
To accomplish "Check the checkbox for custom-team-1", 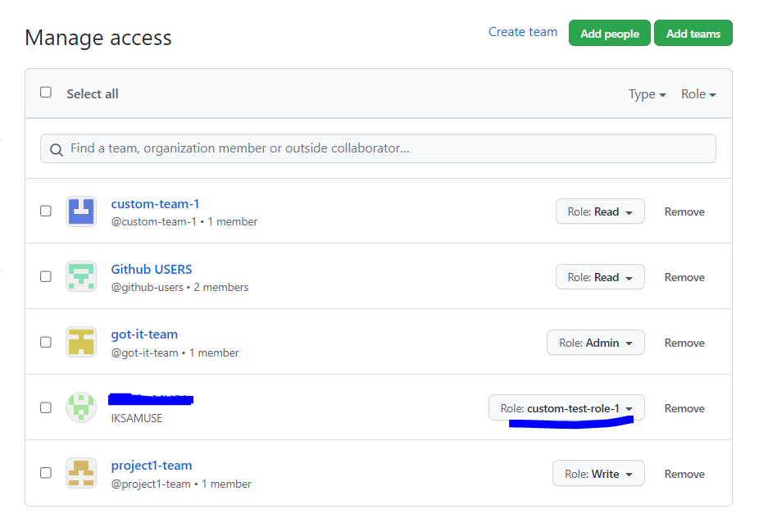I will tap(46, 211).
